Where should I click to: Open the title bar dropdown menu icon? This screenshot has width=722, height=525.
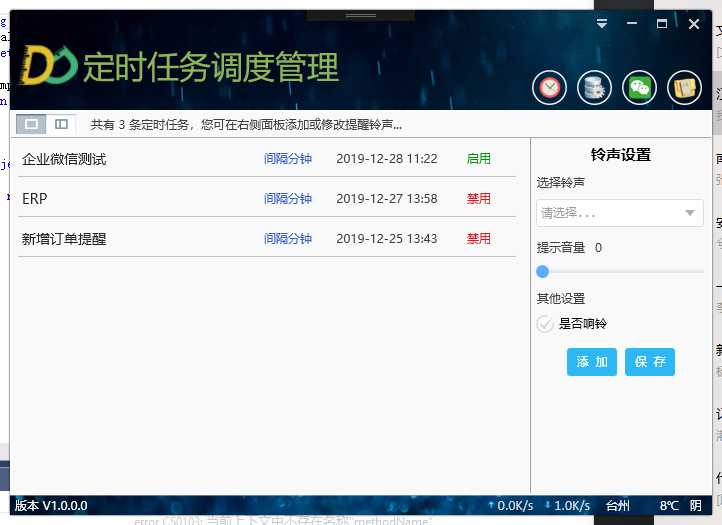coord(601,24)
